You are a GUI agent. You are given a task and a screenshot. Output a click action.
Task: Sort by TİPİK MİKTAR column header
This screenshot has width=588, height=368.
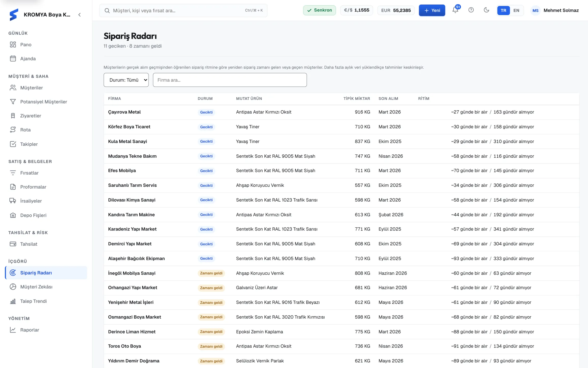(x=357, y=99)
